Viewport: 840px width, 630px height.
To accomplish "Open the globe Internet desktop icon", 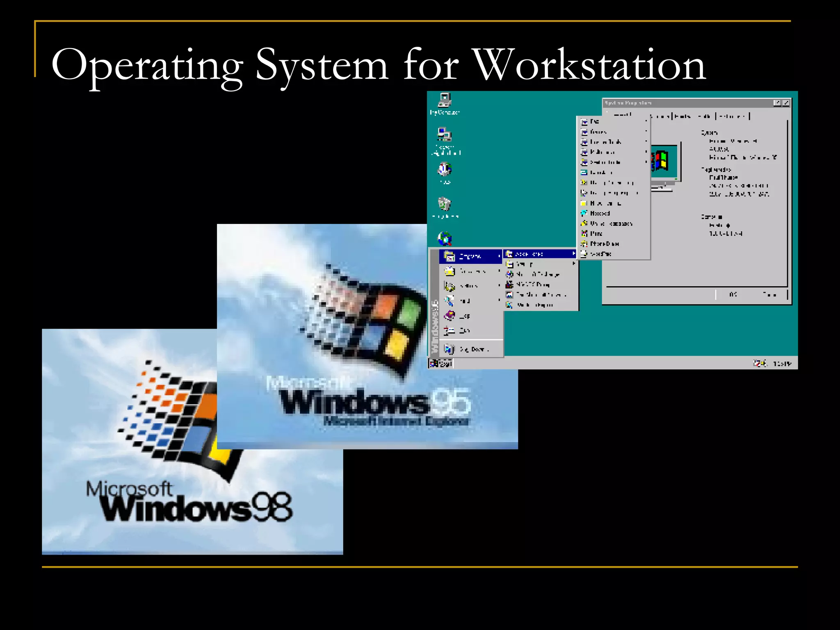I will coord(445,238).
